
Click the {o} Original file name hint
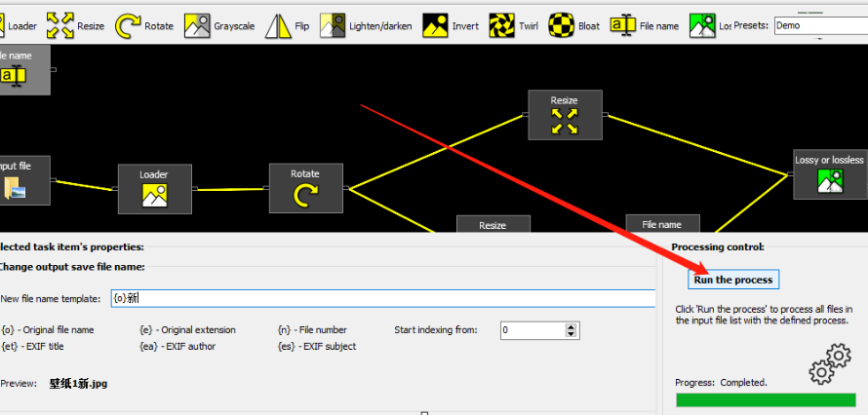tap(48, 330)
